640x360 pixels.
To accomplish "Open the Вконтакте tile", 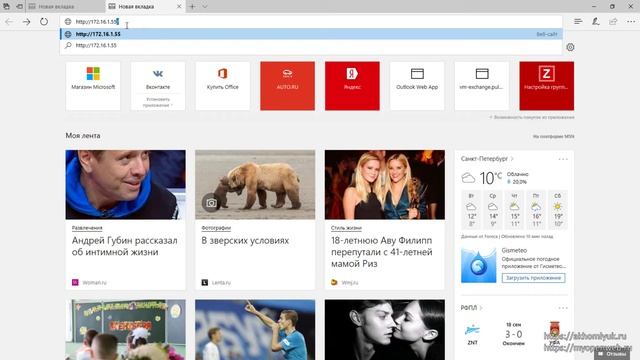I will click(x=158, y=78).
